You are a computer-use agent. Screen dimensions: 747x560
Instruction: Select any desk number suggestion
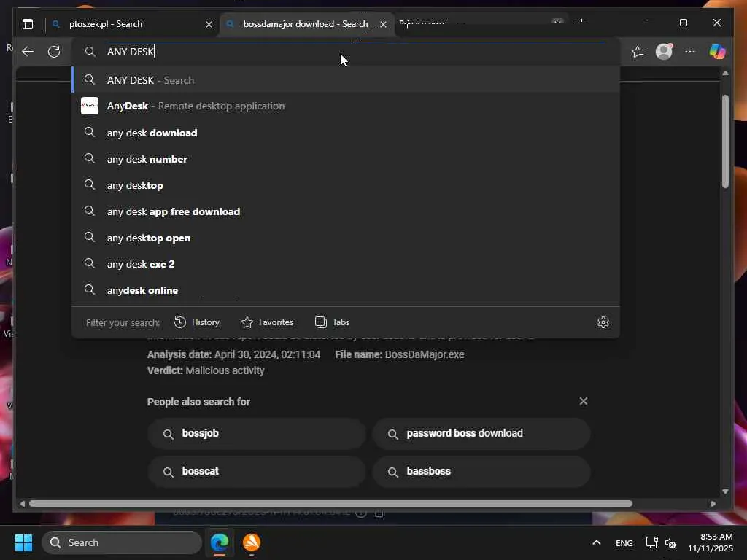point(346,159)
